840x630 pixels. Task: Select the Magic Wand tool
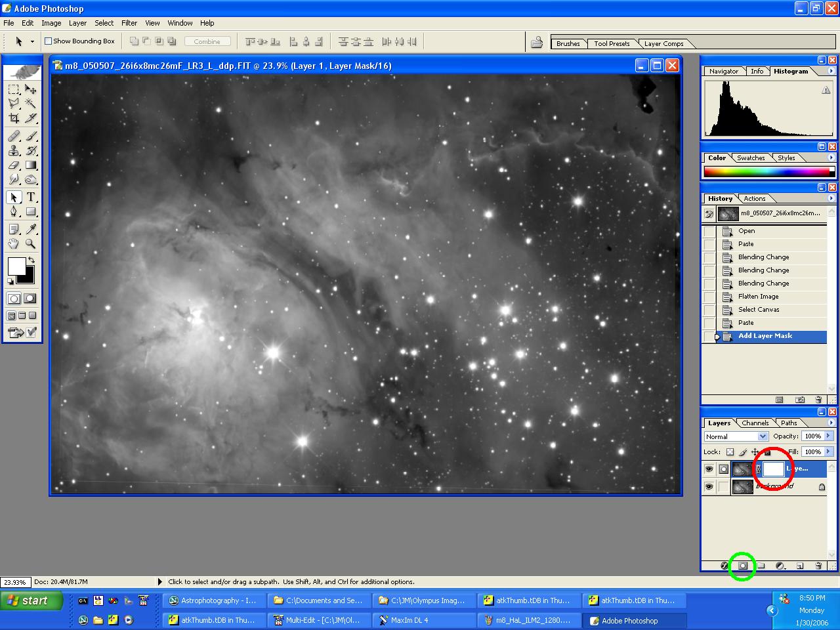[31, 104]
